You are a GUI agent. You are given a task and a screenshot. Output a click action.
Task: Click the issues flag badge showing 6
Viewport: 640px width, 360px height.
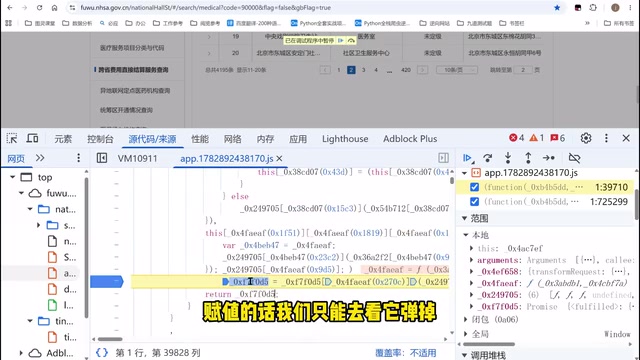click(558, 138)
